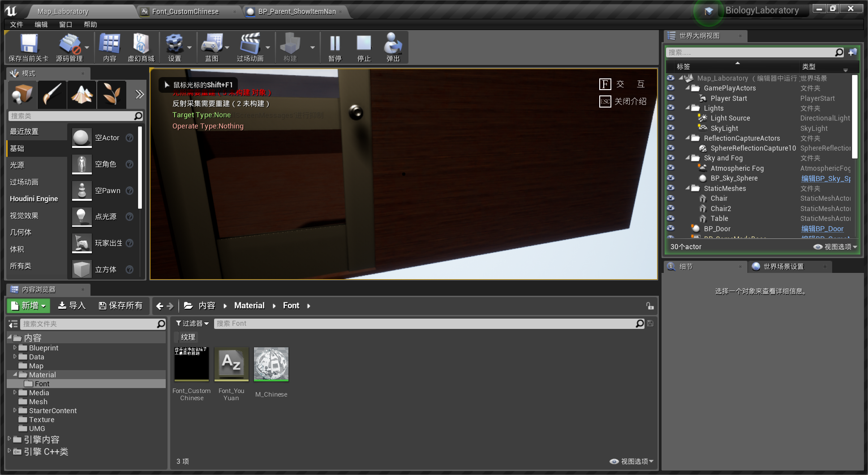Hide the Light Source actor
The height and width of the screenshot is (475, 868).
pos(670,118)
